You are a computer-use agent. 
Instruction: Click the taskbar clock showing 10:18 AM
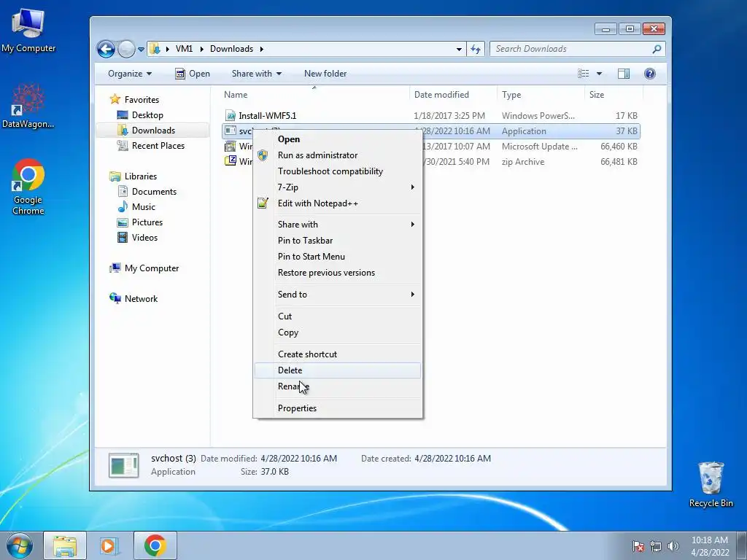709,546
